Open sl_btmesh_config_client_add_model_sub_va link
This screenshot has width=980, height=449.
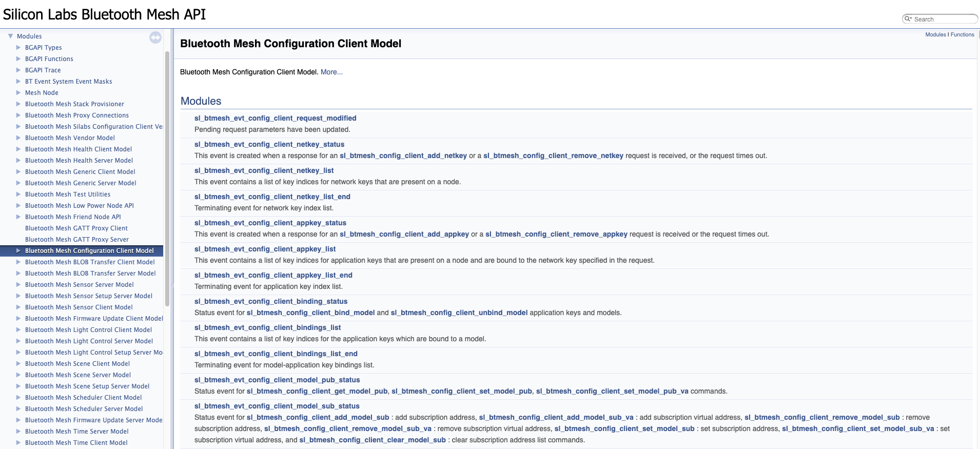[x=556, y=417]
